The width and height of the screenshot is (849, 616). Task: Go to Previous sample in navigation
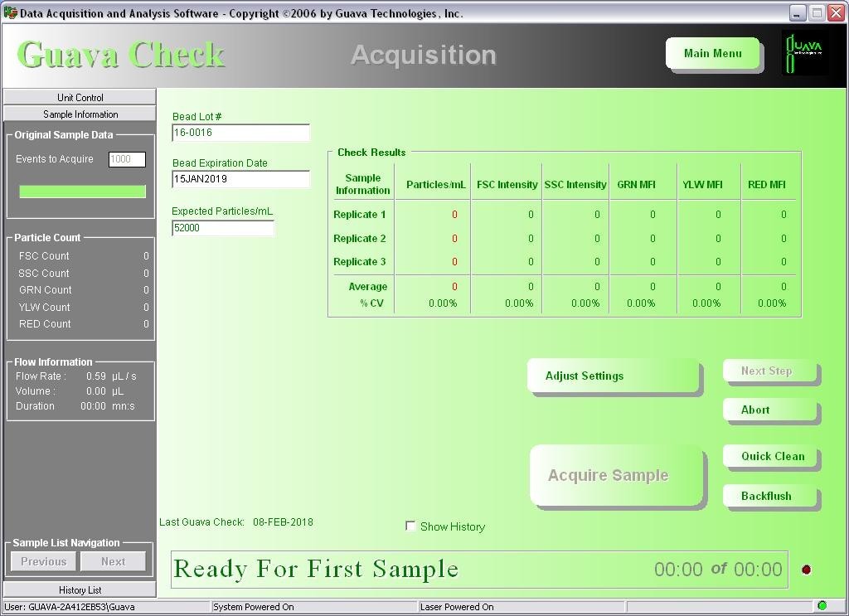point(44,561)
